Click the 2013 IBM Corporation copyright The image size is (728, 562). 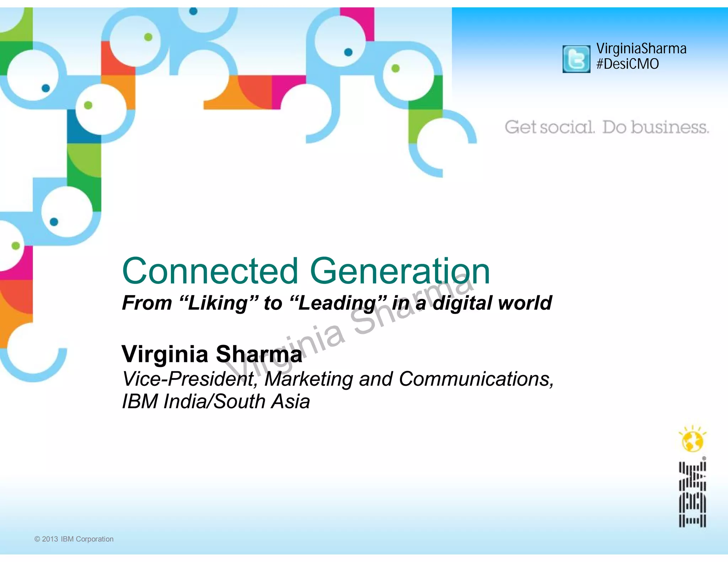74,539
